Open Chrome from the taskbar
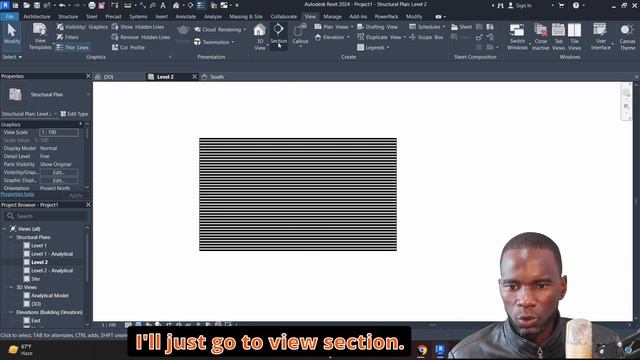 (x=422, y=350)
